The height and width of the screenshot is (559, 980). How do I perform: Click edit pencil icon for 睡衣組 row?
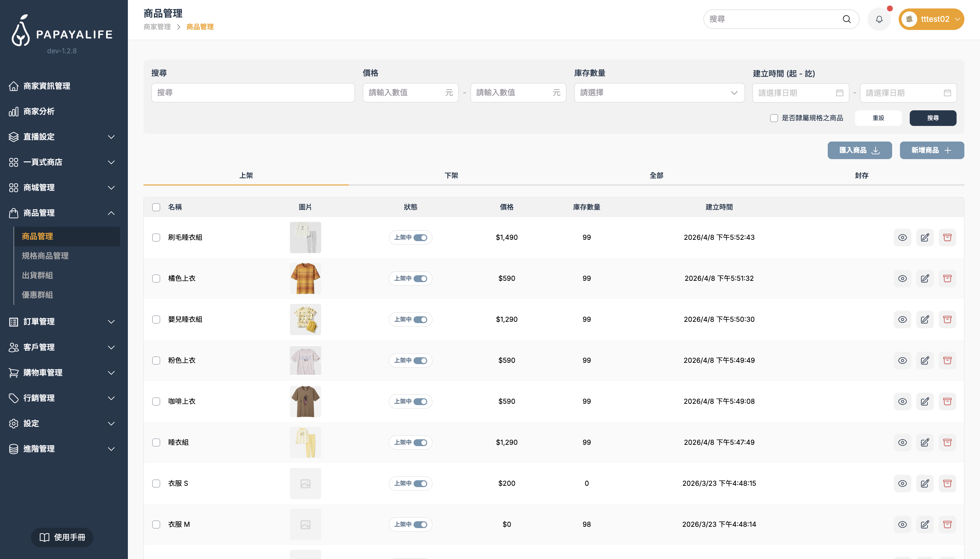coord(925,442)
